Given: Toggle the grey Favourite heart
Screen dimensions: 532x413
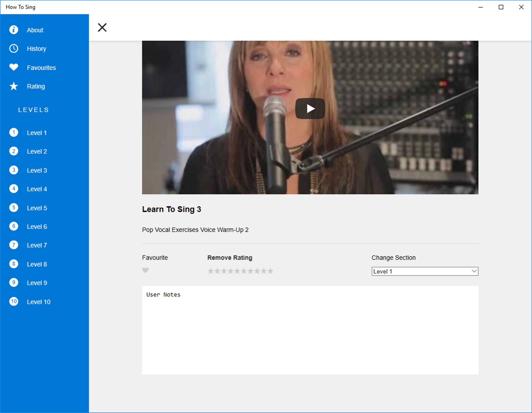Looking at the screenshot, I should 145,270.
